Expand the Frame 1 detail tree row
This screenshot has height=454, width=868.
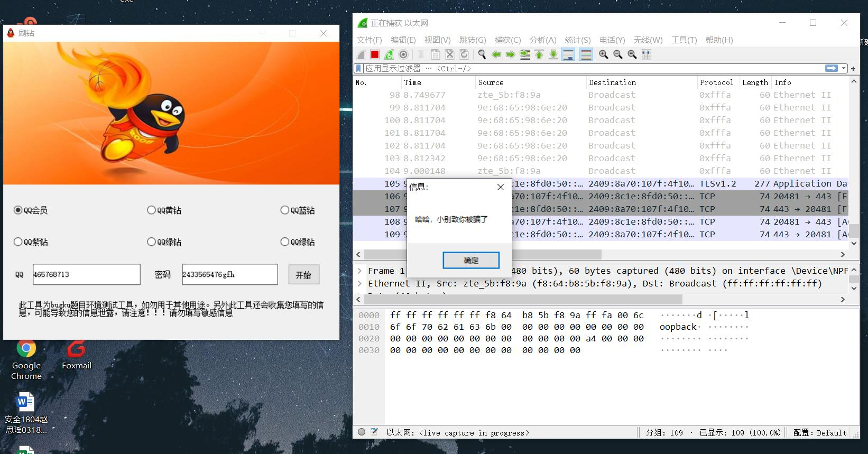pos(359,271)
